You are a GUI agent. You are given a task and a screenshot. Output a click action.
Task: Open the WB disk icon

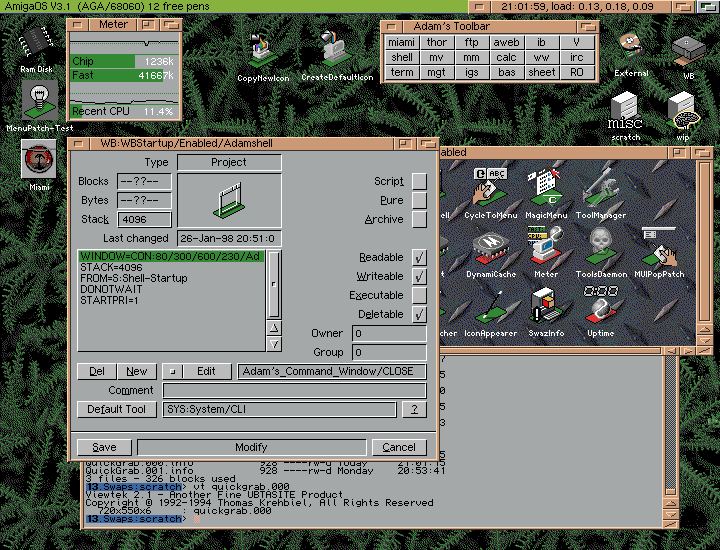coord(688,51)
